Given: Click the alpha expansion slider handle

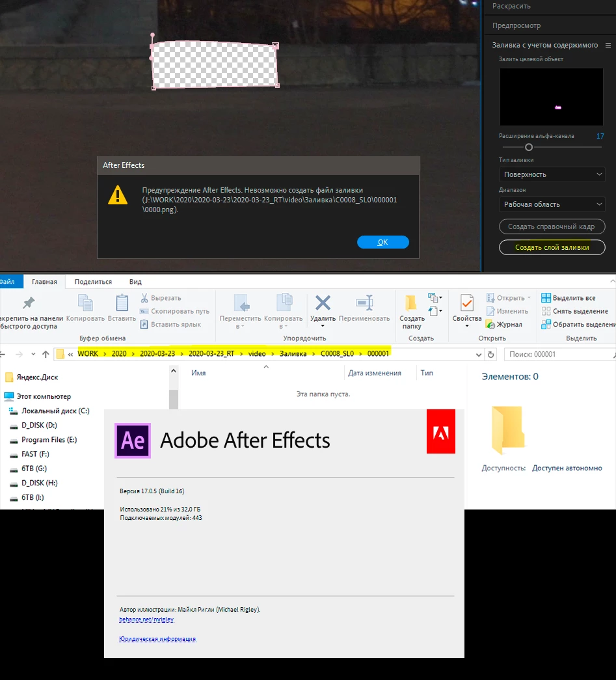Looking at the screenshot, I should [528, 147].
